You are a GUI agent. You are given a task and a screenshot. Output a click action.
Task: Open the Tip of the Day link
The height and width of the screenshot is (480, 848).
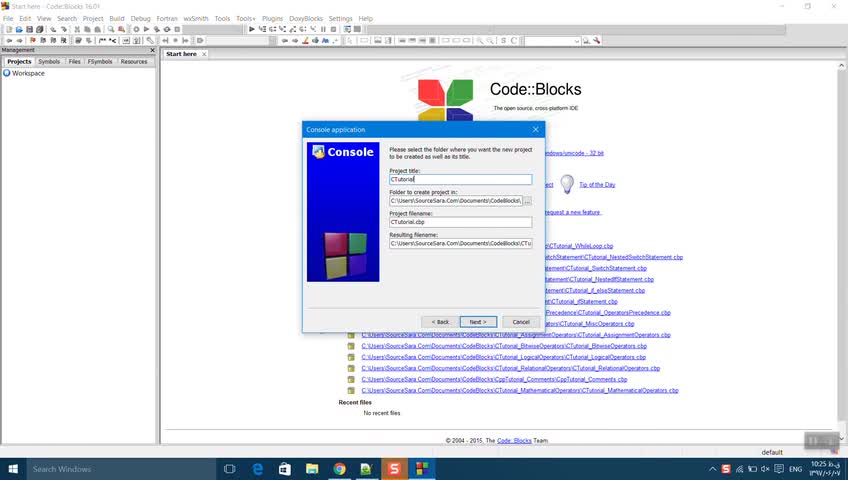click(597, 185)
